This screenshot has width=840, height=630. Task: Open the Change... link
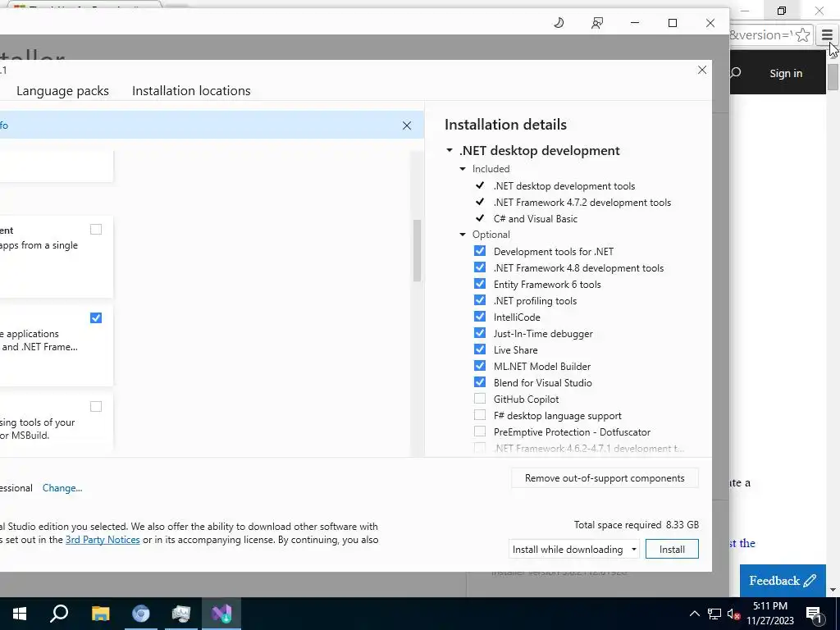[x=62, y=488]
